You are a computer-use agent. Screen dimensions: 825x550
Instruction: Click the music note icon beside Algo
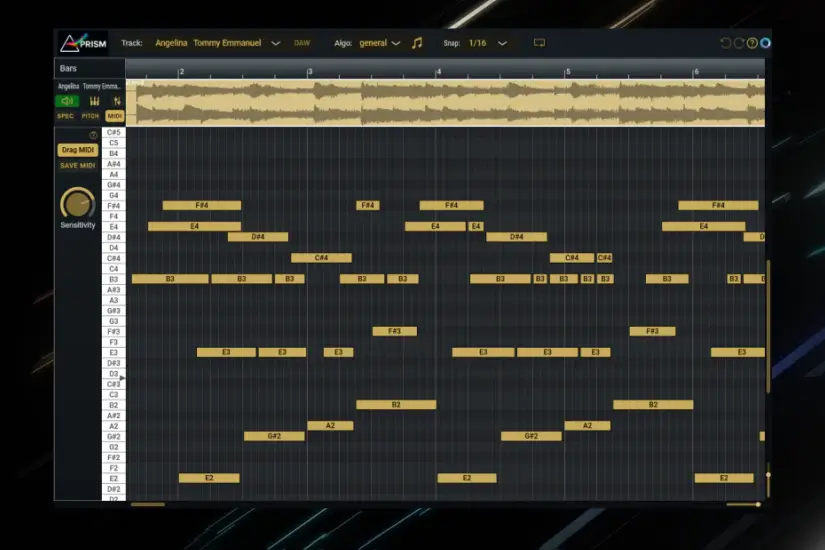tap(417, 43)
